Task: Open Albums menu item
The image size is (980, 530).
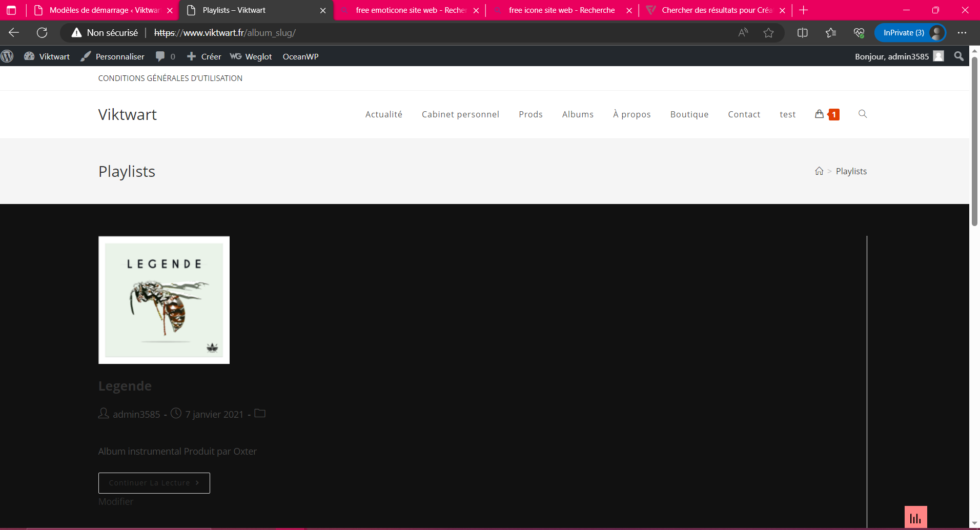Action: tap(578, 114)
